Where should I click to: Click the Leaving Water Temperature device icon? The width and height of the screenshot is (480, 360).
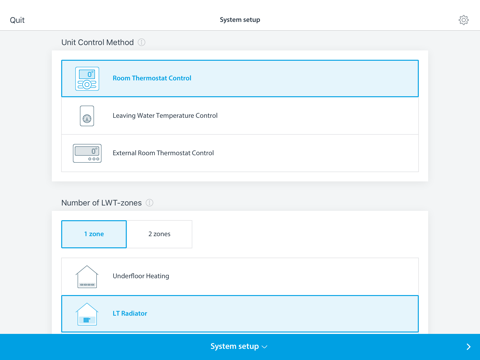click(x=87, y=116)
